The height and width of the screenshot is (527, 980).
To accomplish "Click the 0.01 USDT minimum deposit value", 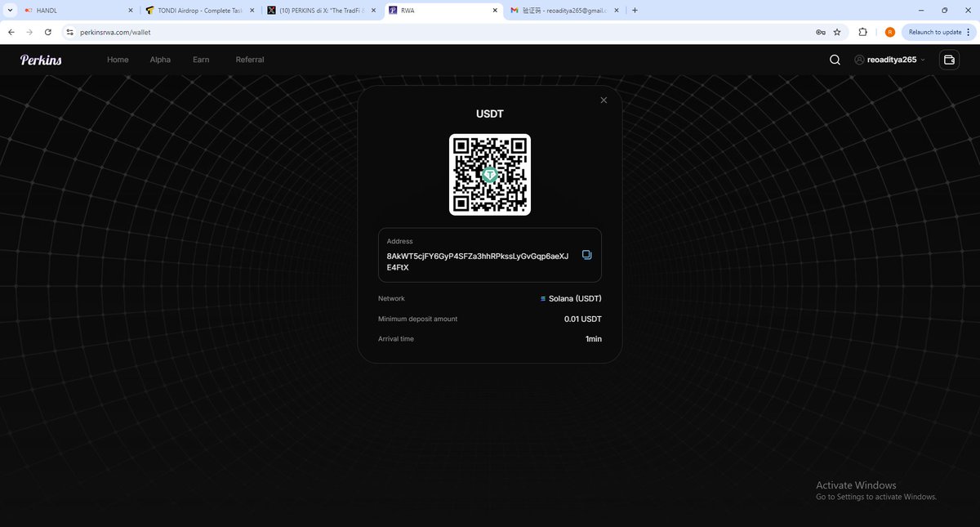I will click(x=583, y=319).
